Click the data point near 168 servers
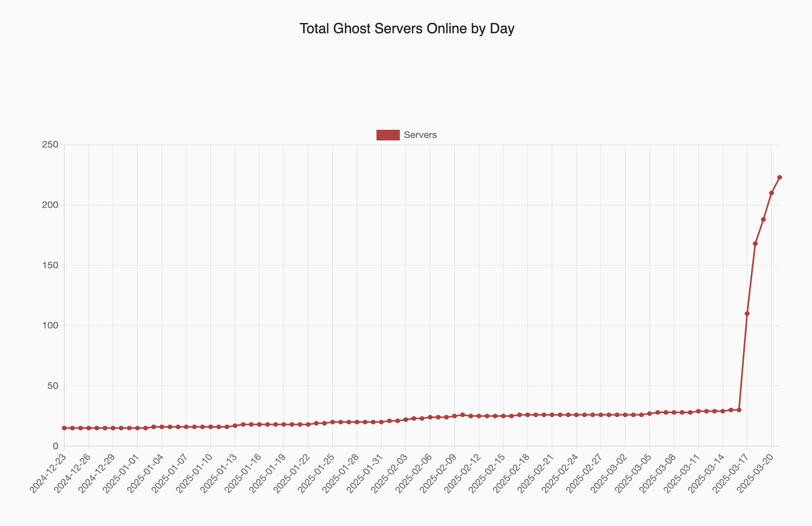This screenshot has width=812, height=526. [755, 244]
